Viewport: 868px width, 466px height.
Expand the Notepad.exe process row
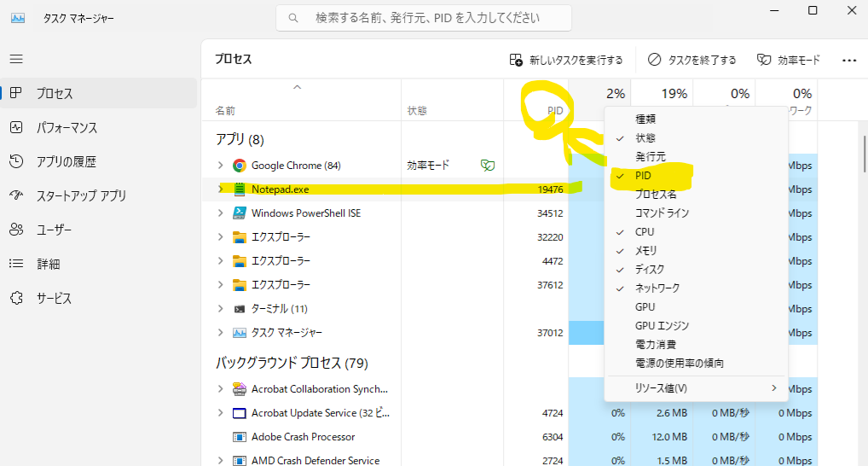pos(220,189)
